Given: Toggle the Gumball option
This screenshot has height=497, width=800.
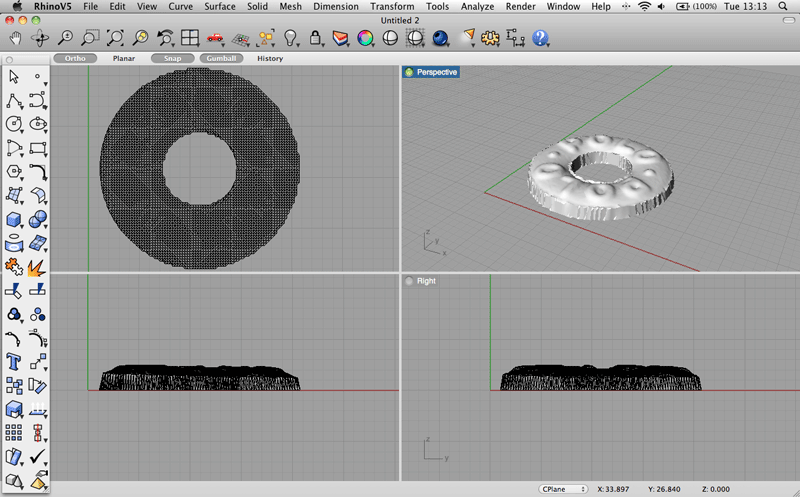Looking at the screenshot, I should click(x=221, y=59).
